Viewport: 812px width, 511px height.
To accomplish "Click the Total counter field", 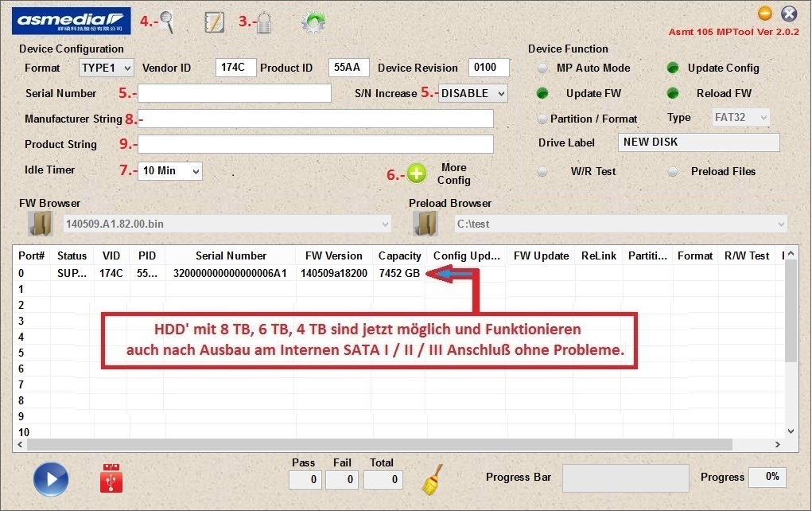I will pyautogui.click(x=383, y=480).
